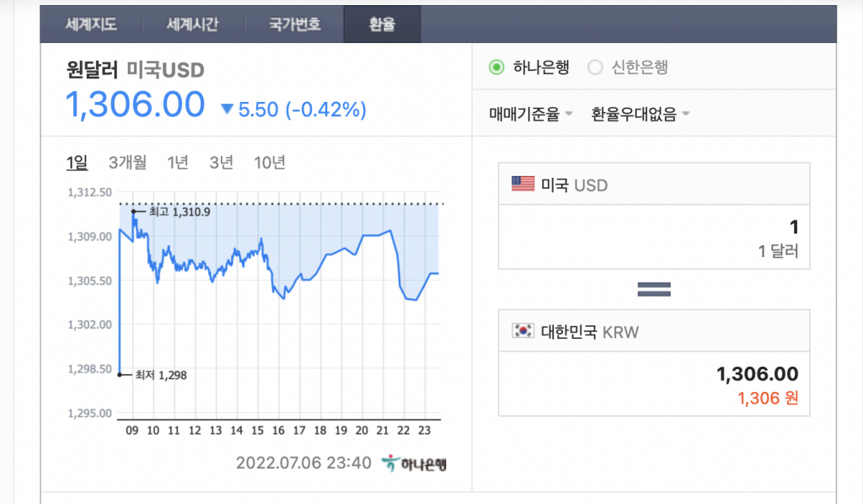The image size is (863, 504).
Task: Switch chart to 1년 period
Action: point(178,162)
